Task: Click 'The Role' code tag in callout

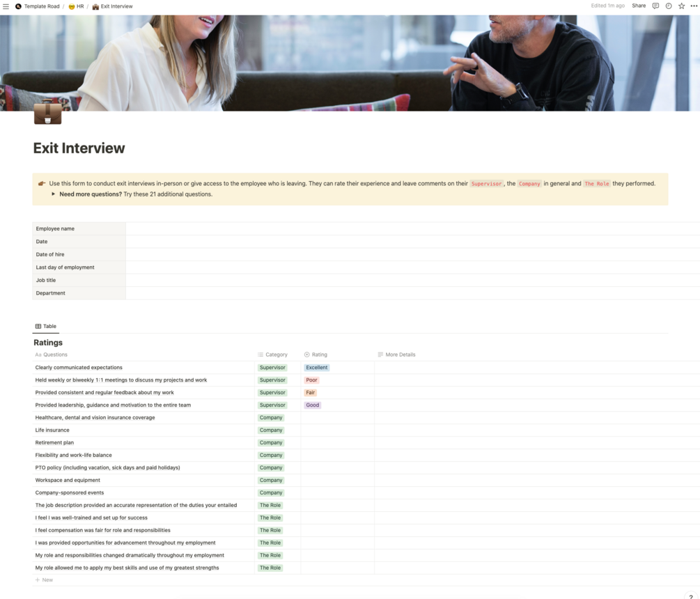Action: (597, 183)
